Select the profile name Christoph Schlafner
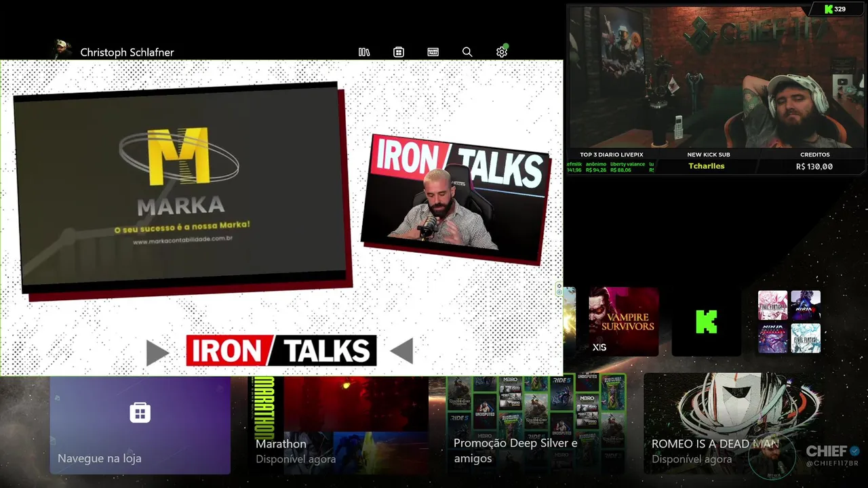This screenshot has width=868, height=488. point(127,52)
